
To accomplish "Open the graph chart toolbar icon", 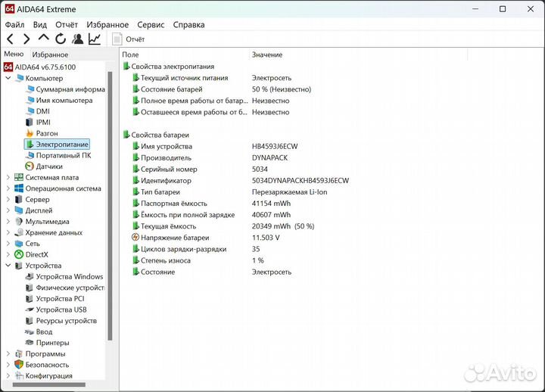I will [95, 39].
